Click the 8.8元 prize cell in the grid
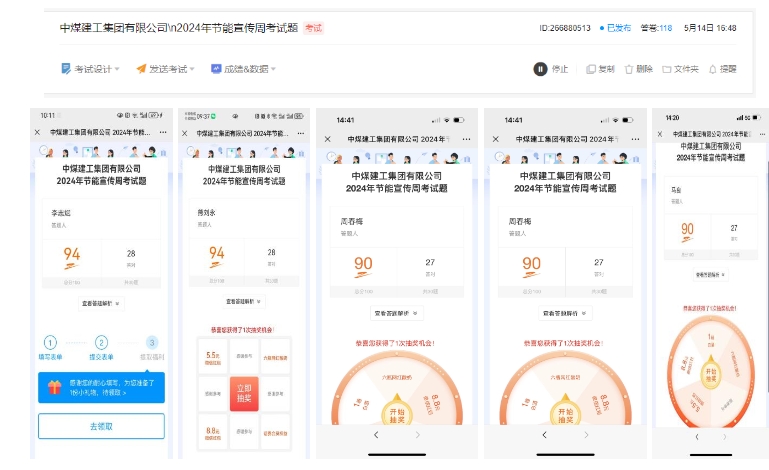Image resolution: width=769 pixels, height=470 pixels. point(213,433)
